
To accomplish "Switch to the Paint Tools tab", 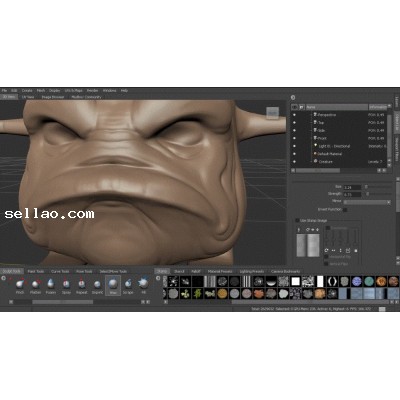I will (x=36, y=271).
